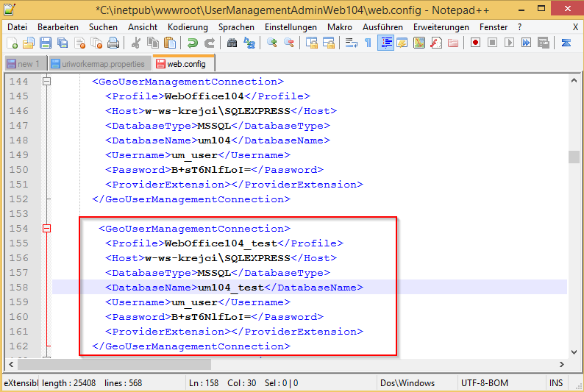Collapse the fold marker at line 144
This screenshot has width=584, height=392.
47,82
